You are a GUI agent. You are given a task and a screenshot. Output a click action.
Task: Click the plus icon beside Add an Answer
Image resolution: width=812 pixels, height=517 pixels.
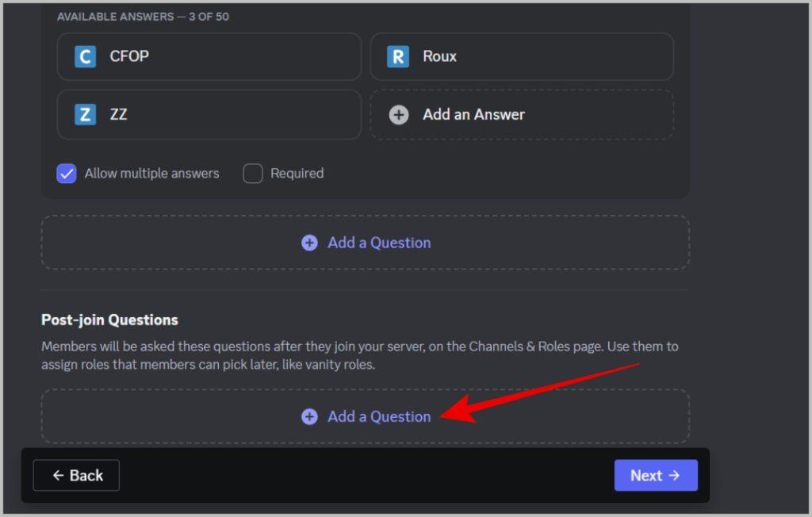tap(399, 114)
